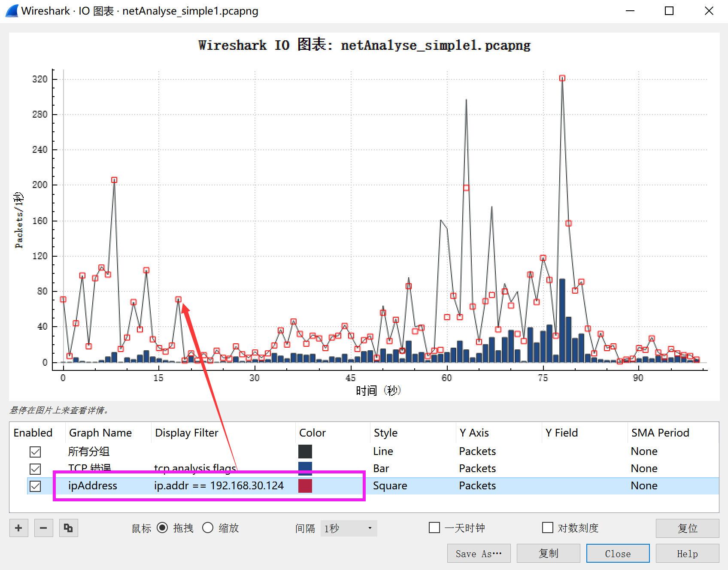Open the Help button

(x=687, y=554)
